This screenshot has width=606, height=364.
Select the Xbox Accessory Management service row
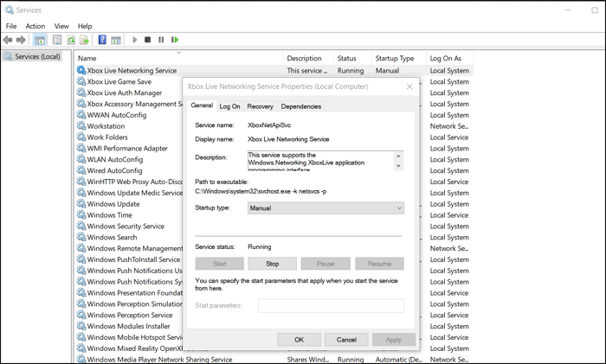point(129,104)
